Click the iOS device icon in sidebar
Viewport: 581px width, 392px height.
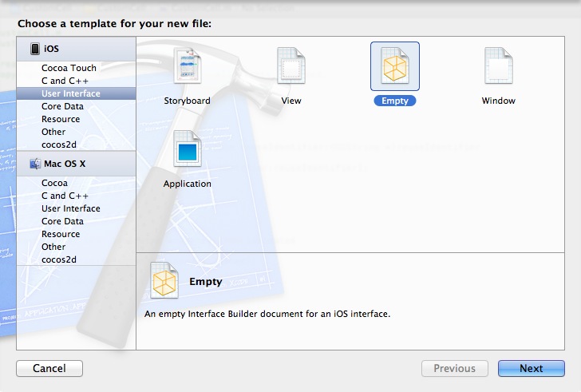35,49
